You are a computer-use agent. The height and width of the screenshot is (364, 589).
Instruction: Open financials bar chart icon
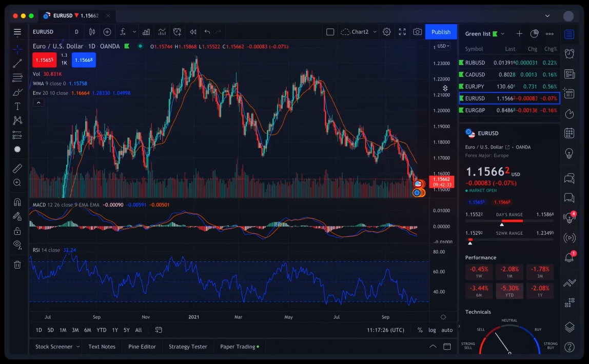[146, 32]
